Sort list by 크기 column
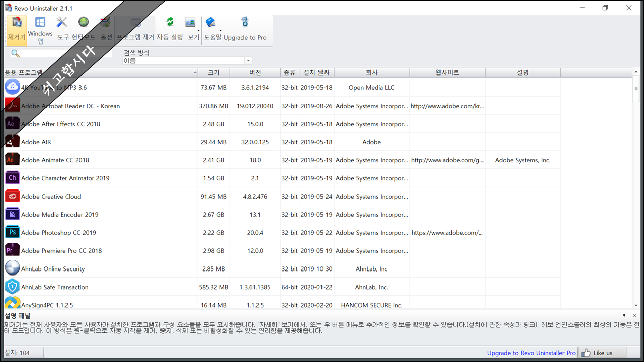 pos(214,72)
